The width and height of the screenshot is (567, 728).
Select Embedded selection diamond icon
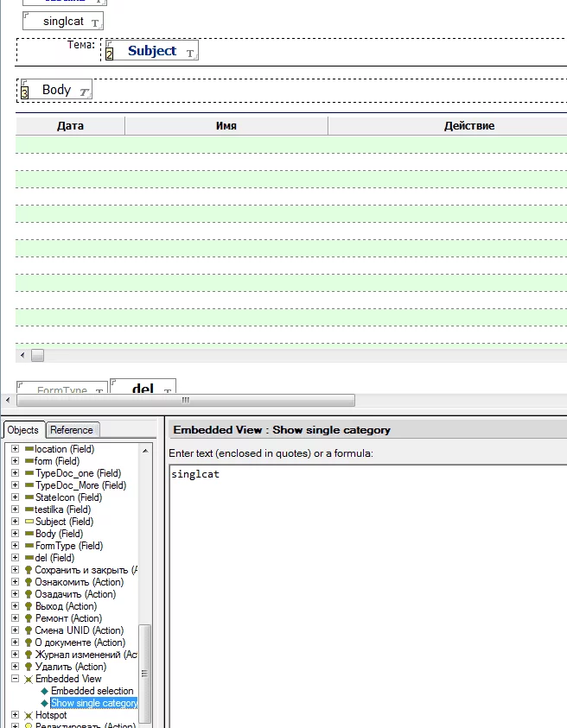pyautogui.click(x=44, y=691)
